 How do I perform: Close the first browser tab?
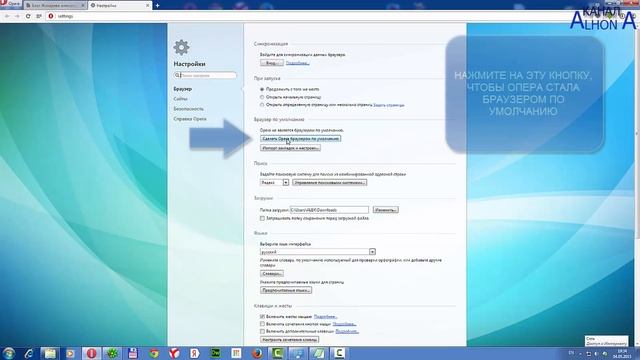pos(83,5)
